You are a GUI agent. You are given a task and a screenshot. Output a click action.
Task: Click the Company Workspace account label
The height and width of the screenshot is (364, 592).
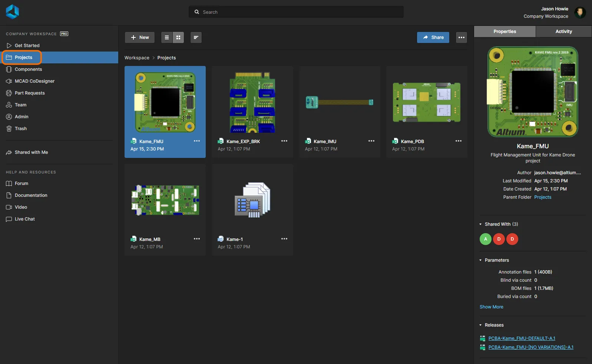tap(546, 16)
